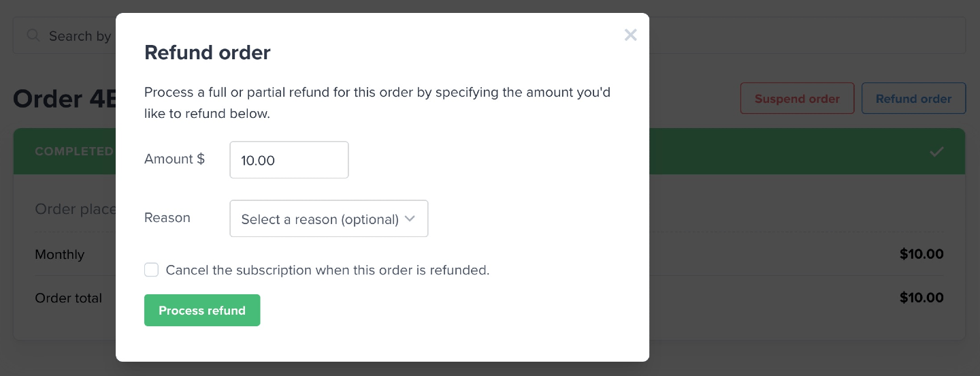Screen dimensions: 980x376
Task: Click the 'Reason' field label
Action: [x=167, y=218]
